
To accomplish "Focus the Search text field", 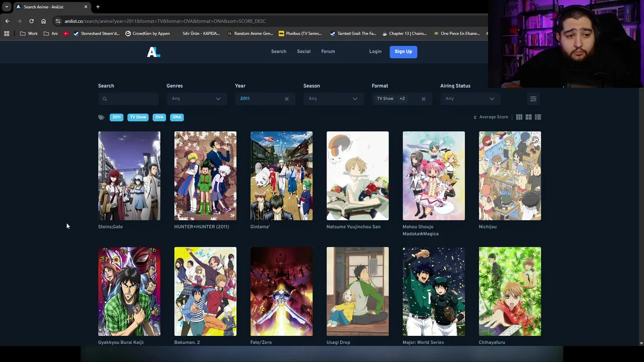I will (129, 99).
